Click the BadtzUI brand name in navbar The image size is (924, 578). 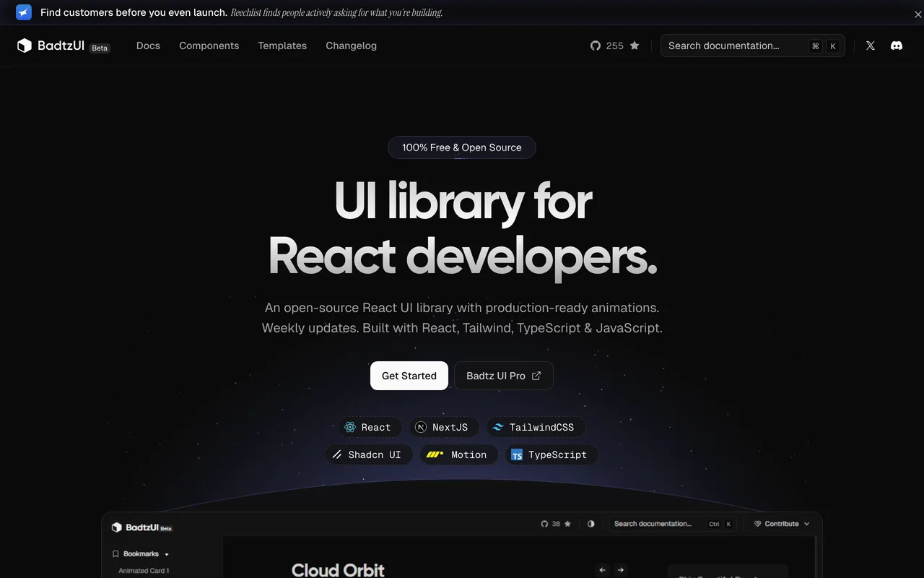61,46
